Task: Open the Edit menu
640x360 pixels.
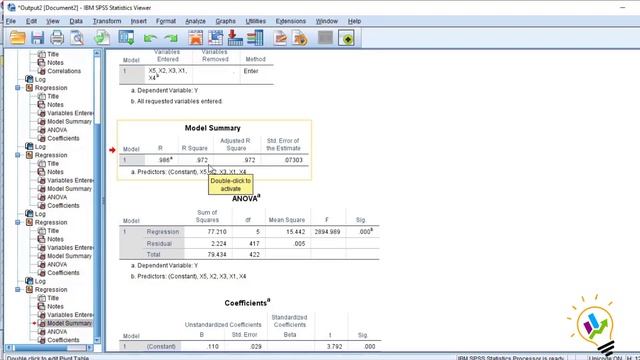Action: coord(31,21)
